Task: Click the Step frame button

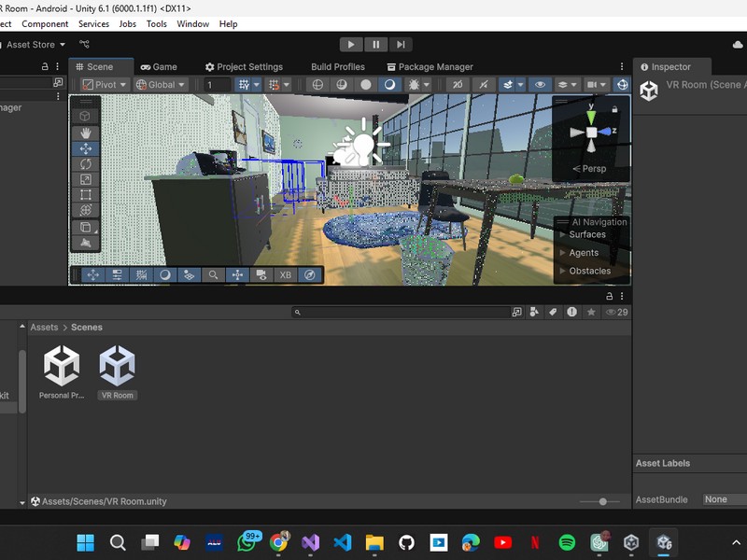Action: [401, 44]
